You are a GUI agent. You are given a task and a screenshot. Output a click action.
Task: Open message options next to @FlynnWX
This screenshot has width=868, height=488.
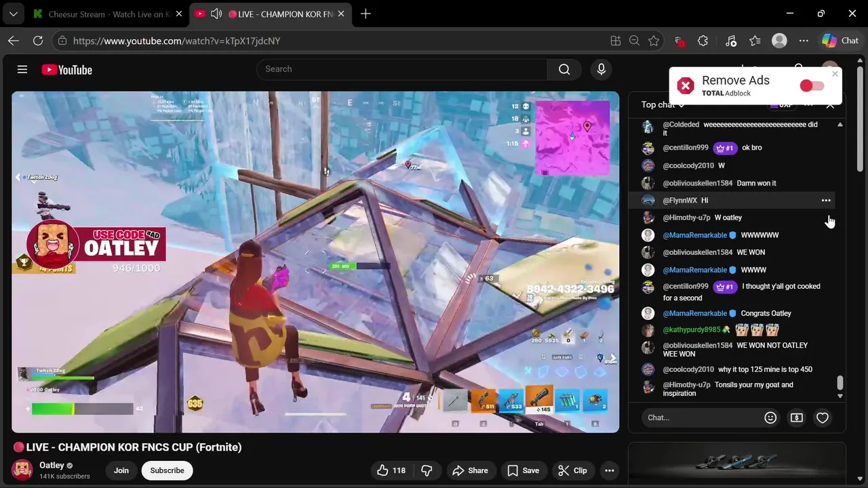tap(826, 200)
